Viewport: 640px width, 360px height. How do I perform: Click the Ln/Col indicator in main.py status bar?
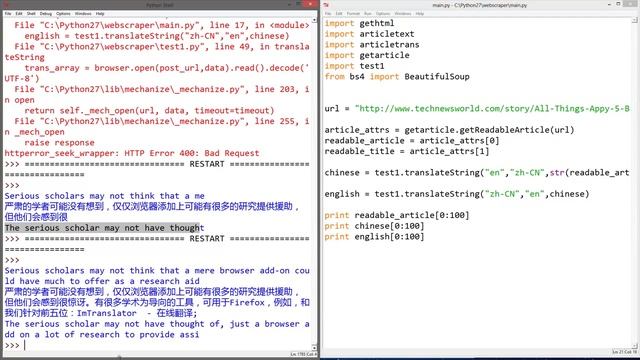624,351
